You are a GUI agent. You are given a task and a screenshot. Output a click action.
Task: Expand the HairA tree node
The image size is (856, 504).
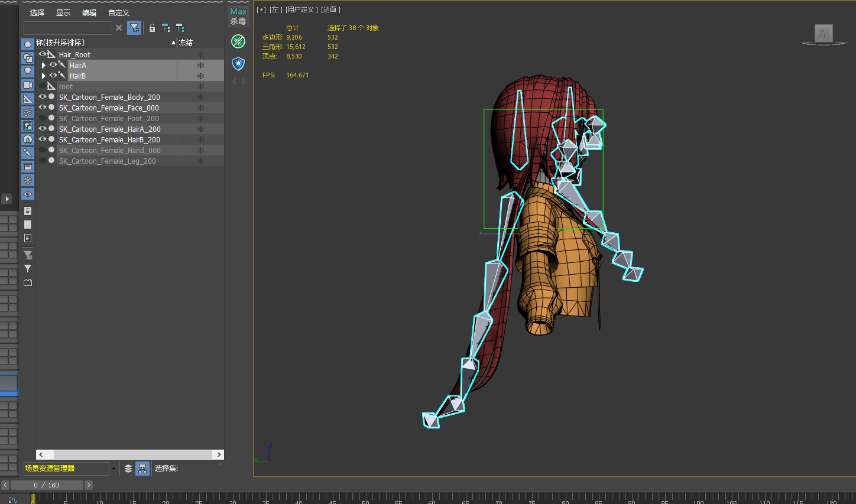[x=43, y=65]
